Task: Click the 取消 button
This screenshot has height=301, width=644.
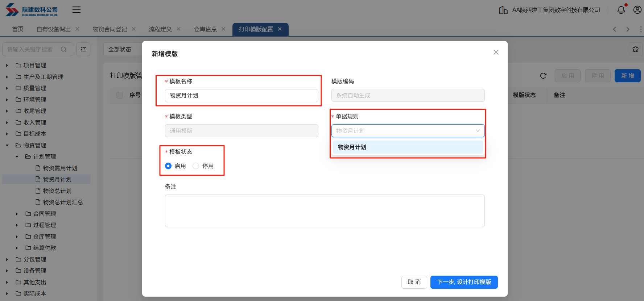Action: click(414, 282)
